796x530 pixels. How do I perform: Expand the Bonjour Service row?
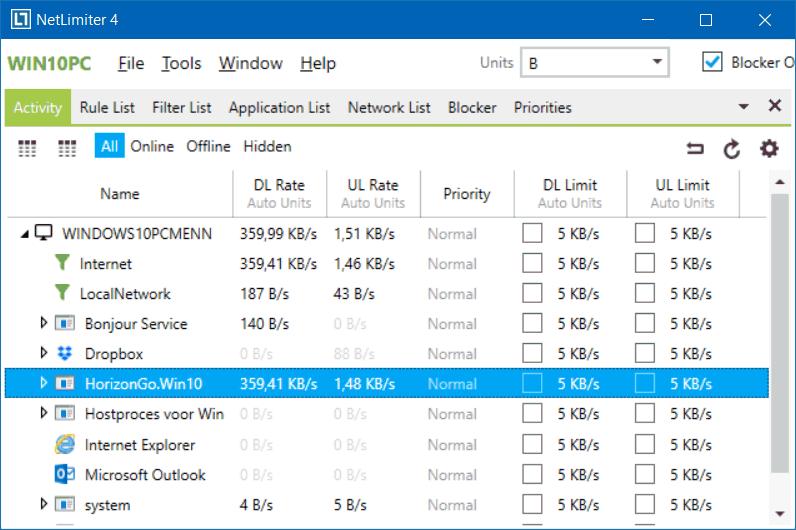coord(44,322)
